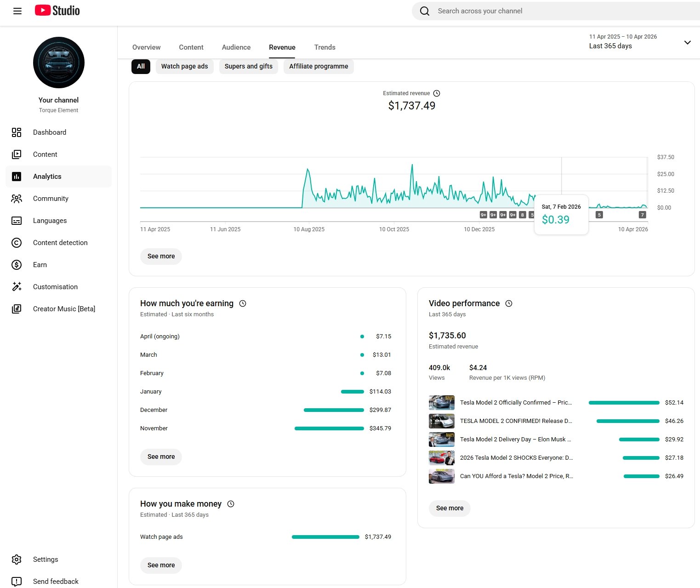Switch to the Audience tab
Image resolution: width=700 pixels, height=588 pixels.
tap(236, 47)
